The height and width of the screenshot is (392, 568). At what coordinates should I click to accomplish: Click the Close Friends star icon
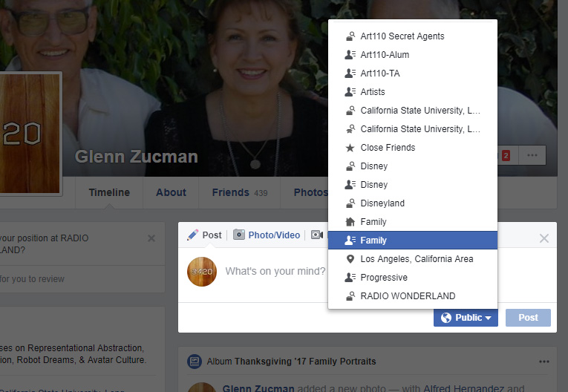350,148
